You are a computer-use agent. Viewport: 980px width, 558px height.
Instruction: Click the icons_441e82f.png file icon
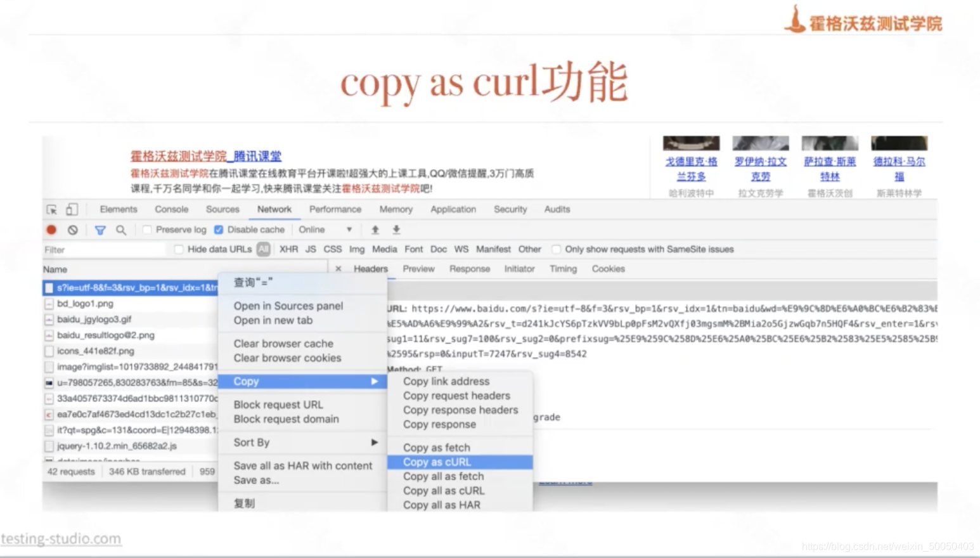pos(49,351)
